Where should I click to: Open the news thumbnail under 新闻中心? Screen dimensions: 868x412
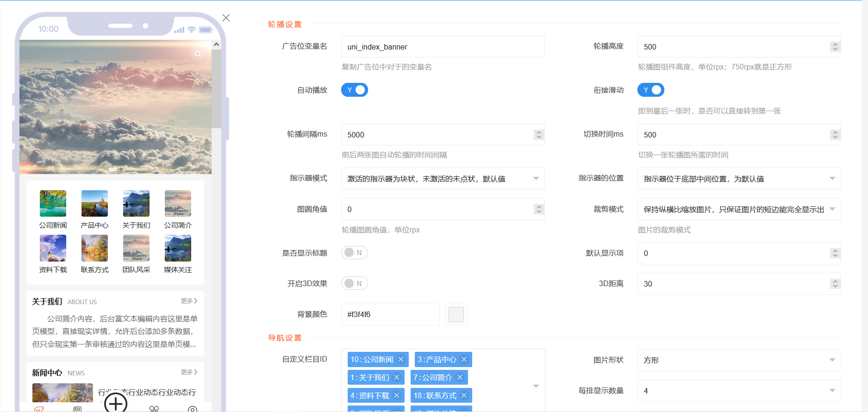62,393
